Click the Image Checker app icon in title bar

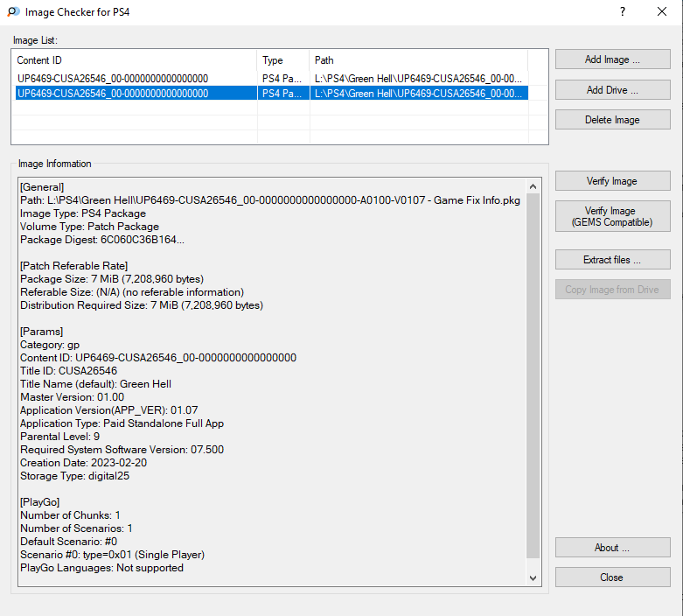point(13,12)
